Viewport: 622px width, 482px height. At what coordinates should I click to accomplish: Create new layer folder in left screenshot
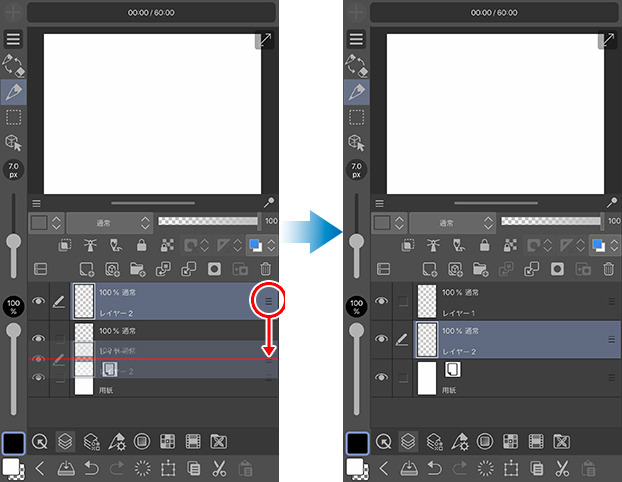coord(138,269)
